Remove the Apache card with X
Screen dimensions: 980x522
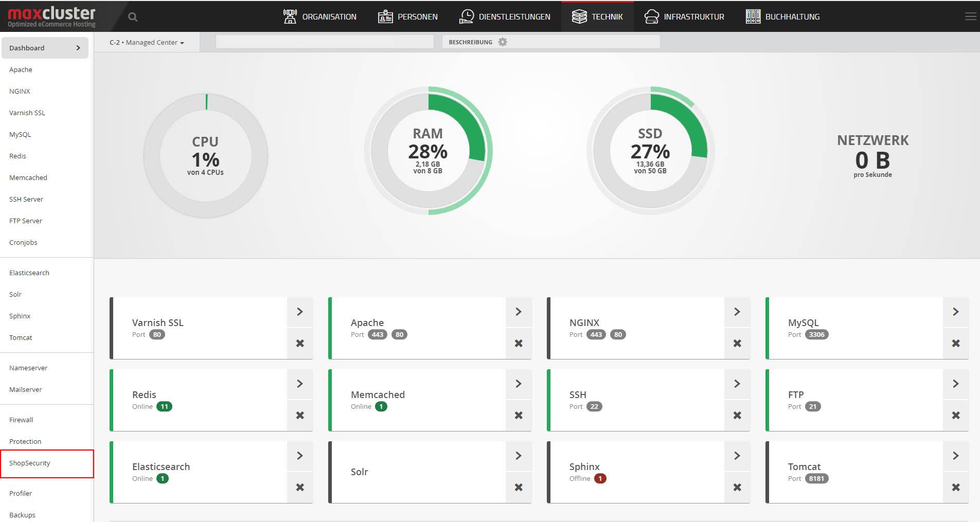(x=519, y=343)
